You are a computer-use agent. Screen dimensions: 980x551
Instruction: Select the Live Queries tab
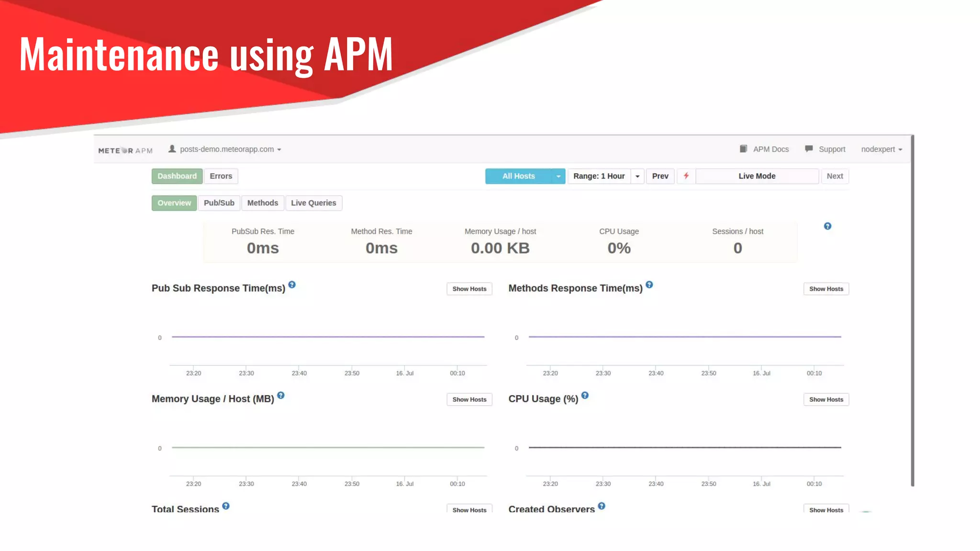[313, 203]
